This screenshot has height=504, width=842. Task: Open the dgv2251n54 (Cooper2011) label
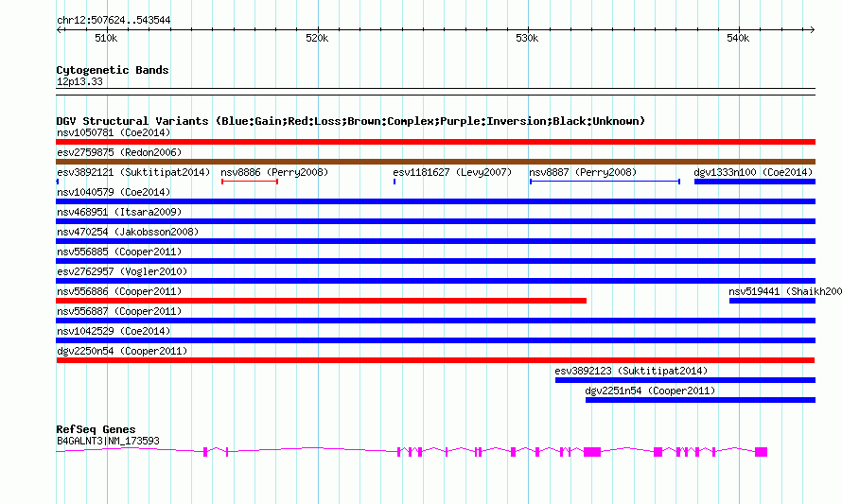point(650,391)
